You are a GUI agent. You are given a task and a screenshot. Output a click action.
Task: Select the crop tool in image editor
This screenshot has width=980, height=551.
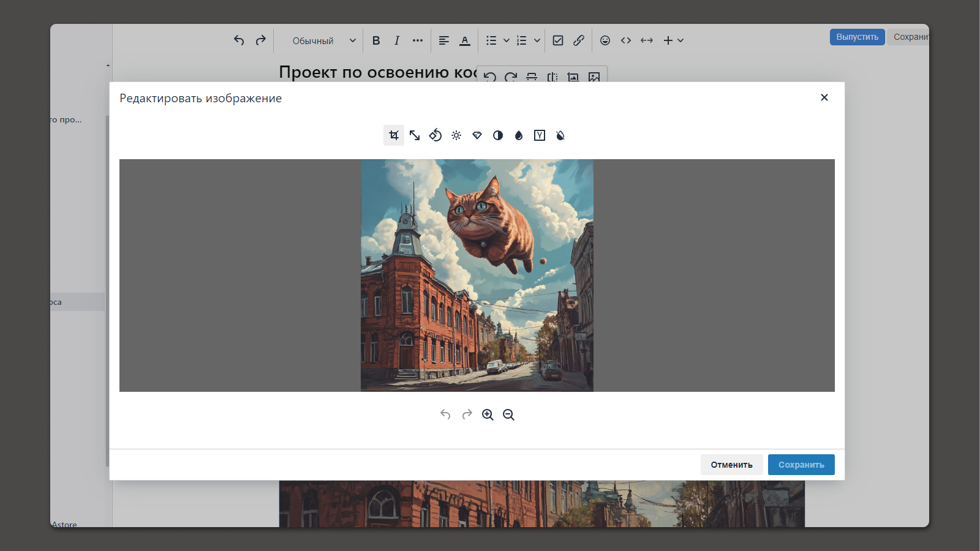pos(394,135)
